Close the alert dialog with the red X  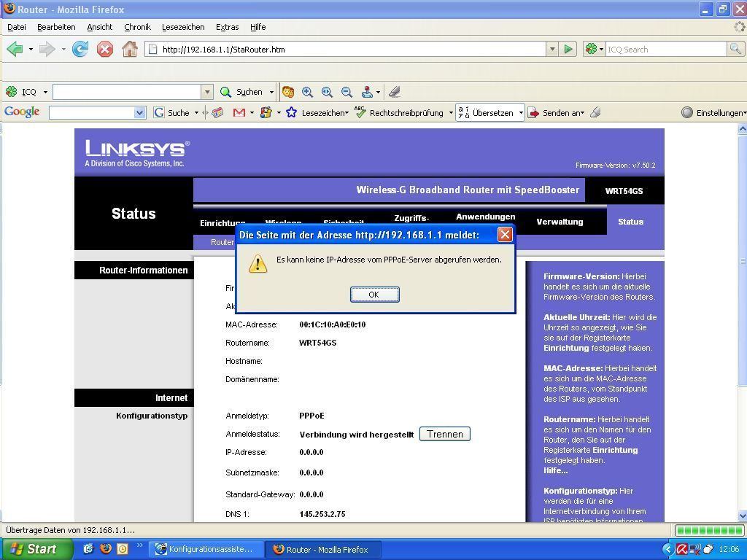(x=505, y=234)
